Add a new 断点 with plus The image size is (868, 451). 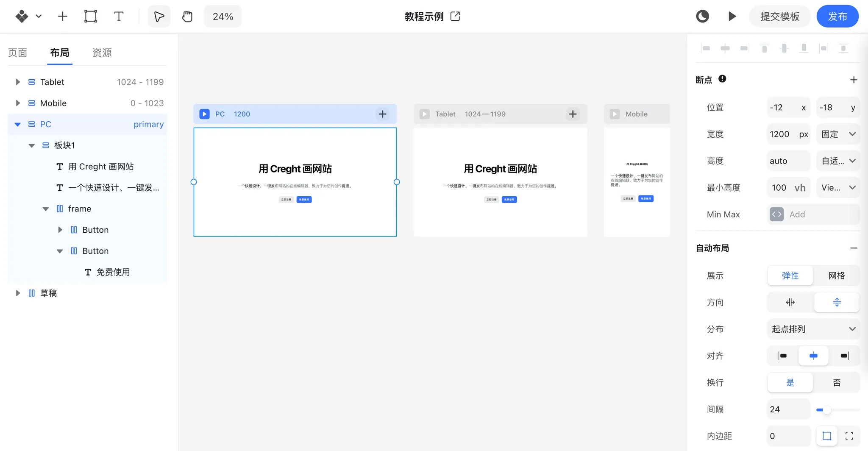coord(854,80)
